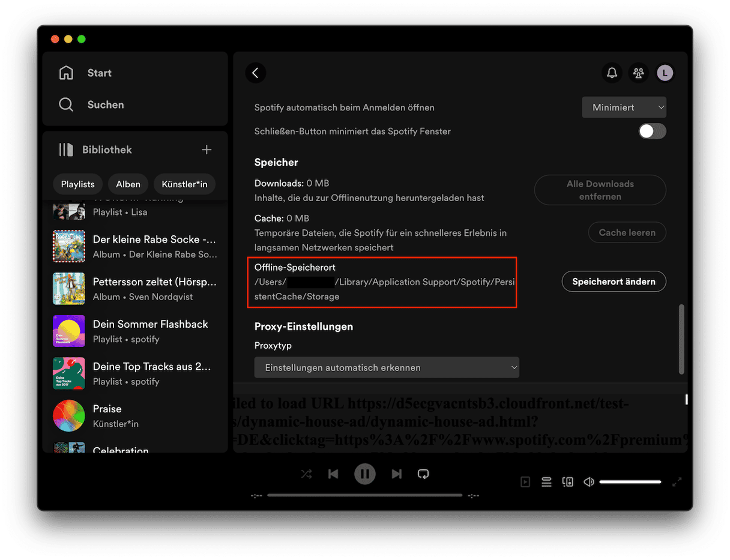Click the 'Praise' artist name
This screenshot has width=730, height=560.
[107, 409]
